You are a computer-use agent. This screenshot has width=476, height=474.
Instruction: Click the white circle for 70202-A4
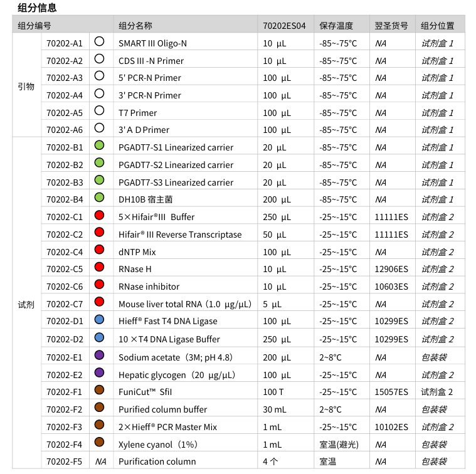coord(99,93)
